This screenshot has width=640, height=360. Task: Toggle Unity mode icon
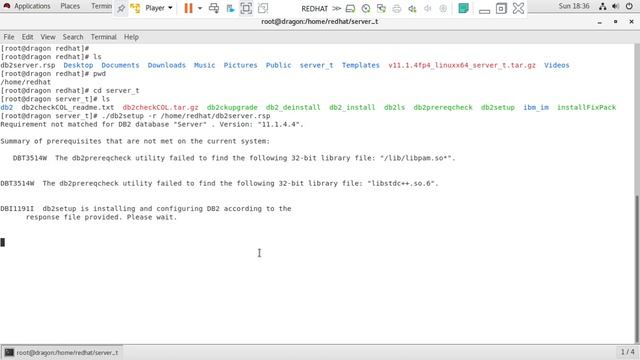[x=263, y=8]
